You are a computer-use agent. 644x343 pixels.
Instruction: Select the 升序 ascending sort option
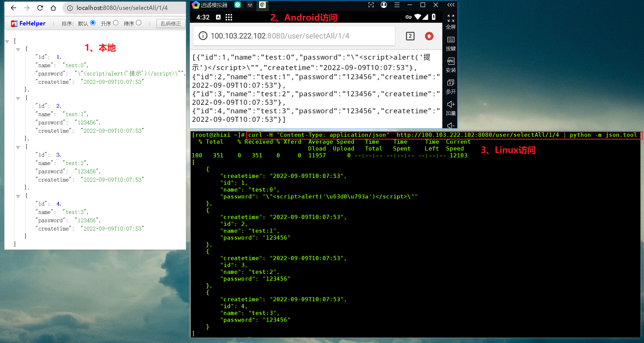coord(116,23)
